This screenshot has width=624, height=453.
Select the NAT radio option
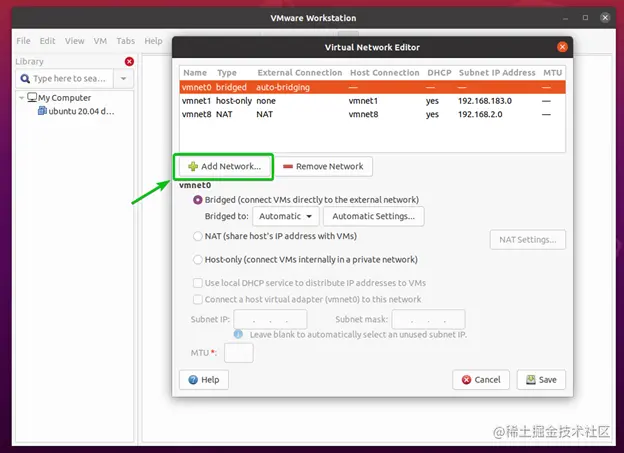[197, 236]
